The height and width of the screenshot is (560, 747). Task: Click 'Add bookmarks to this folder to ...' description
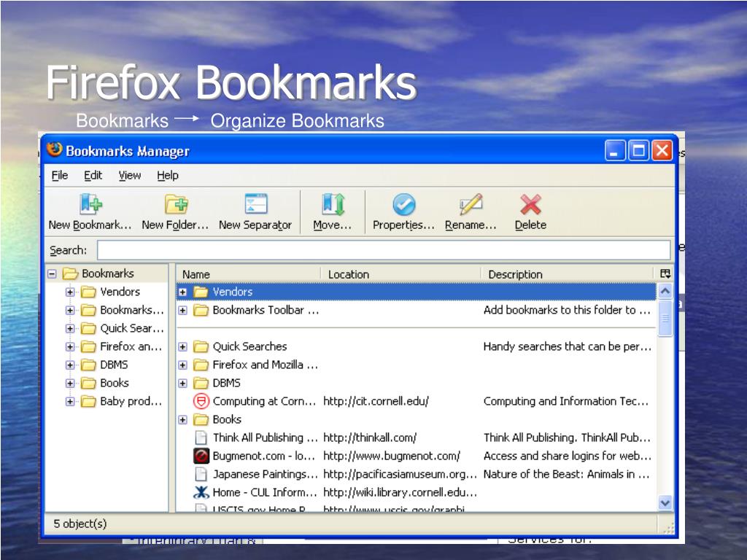(567, 310)
